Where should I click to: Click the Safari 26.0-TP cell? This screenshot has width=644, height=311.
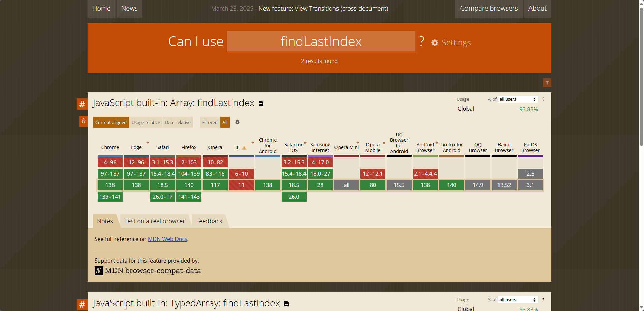point(163,197)
